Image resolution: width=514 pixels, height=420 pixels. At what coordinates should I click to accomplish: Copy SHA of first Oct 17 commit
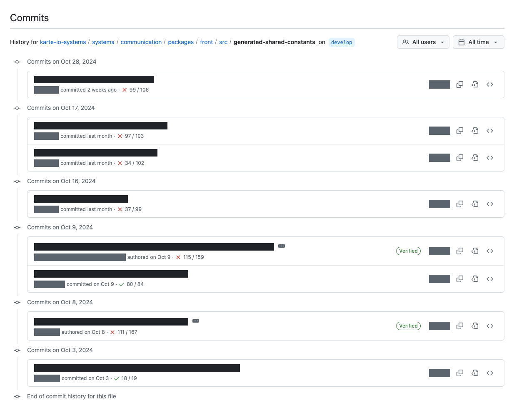pos(460,131)
